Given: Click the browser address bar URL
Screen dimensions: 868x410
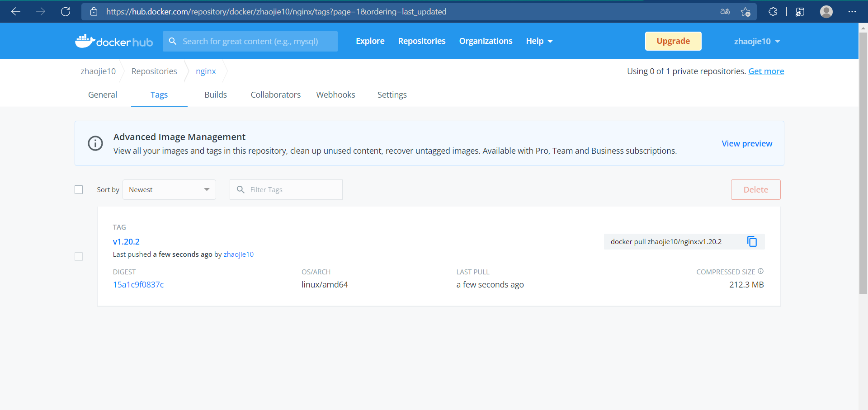Looking at the screenshot, I should pos(276,12).
